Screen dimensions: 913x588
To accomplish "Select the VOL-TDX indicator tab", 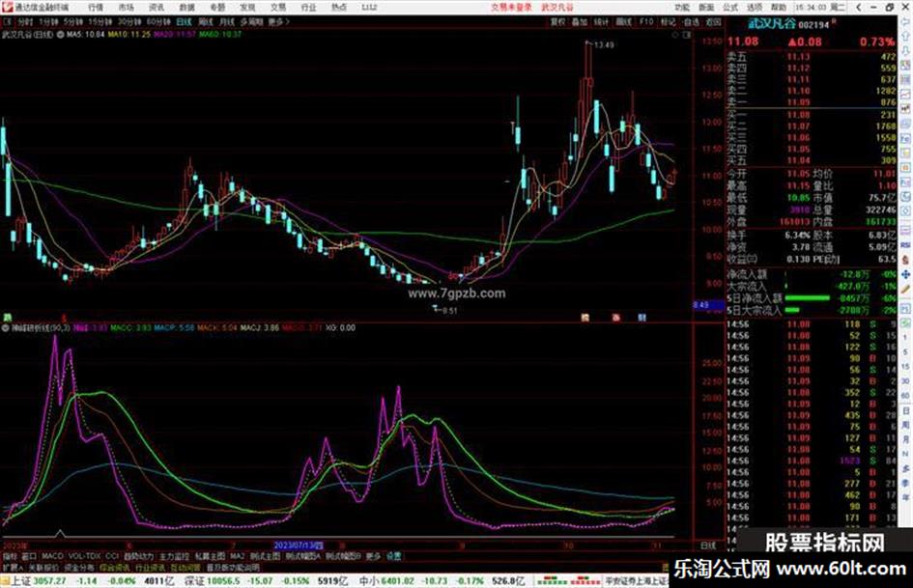I will (x=84, y=556).
